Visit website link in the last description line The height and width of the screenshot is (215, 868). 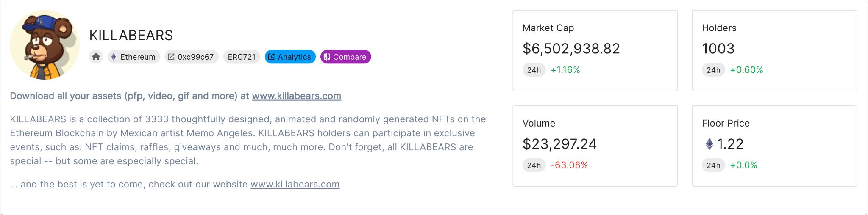click(295, 185)
